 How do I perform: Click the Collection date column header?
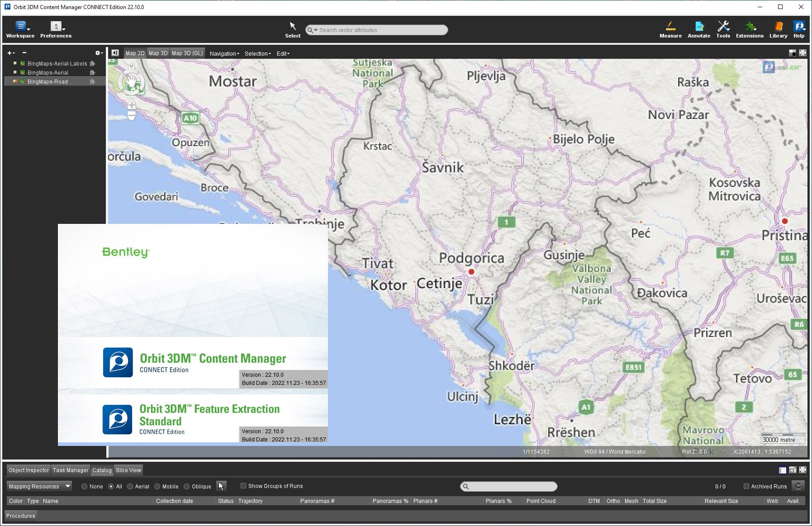[x=175, y=501]
